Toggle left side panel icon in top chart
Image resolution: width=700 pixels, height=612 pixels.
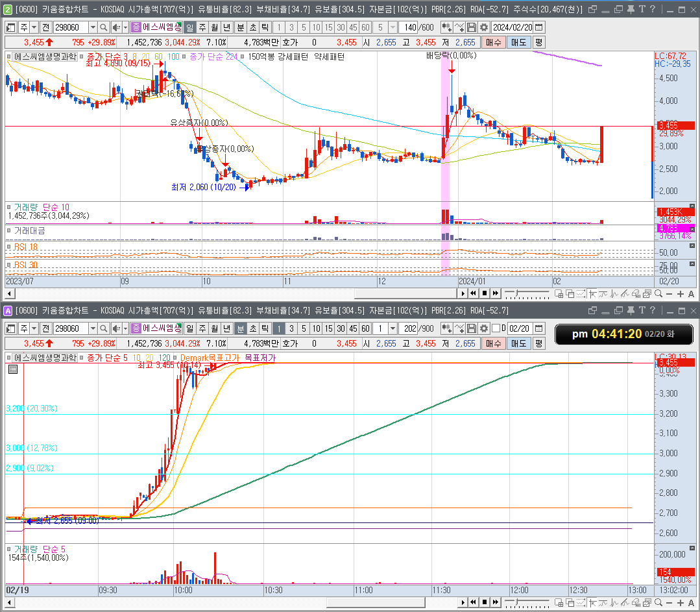pos(11,28)
